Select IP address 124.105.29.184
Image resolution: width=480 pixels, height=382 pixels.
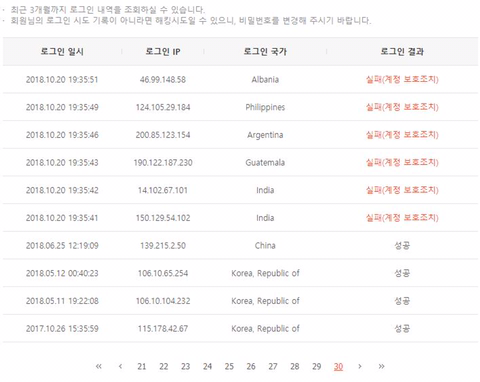pos(163,107)
